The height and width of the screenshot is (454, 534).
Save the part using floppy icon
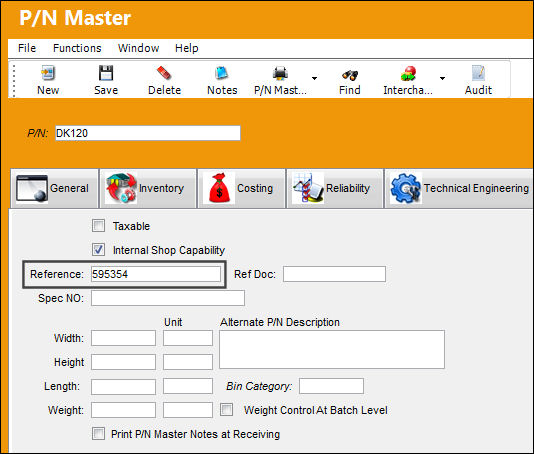pos(106,73)
